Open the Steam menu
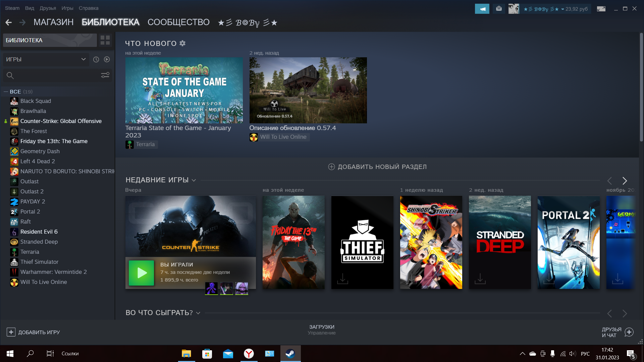Screen dimensions: 644x362 coord(12,8)
